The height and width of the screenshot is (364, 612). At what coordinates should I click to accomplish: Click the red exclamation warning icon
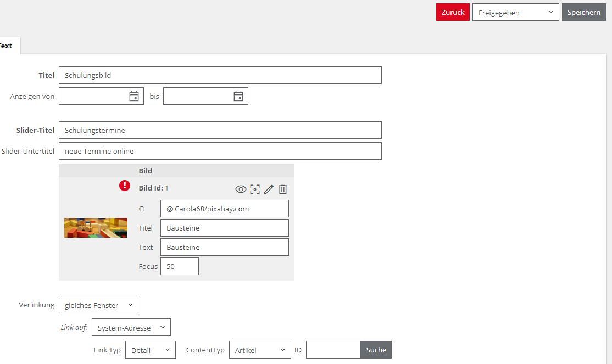click(x=125, y=186)
